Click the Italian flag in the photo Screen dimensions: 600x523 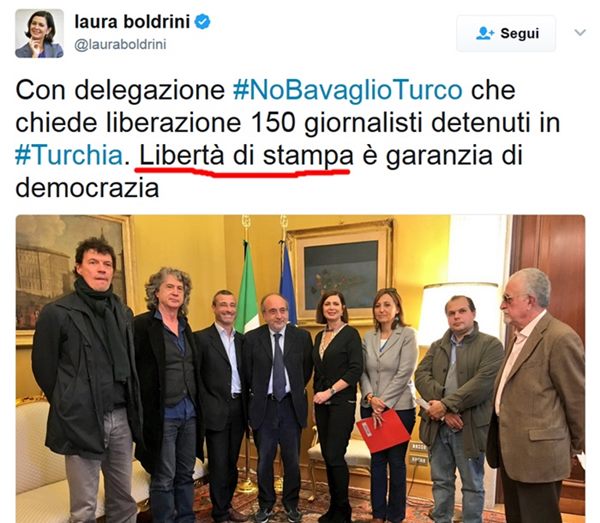tap(247, 290)
